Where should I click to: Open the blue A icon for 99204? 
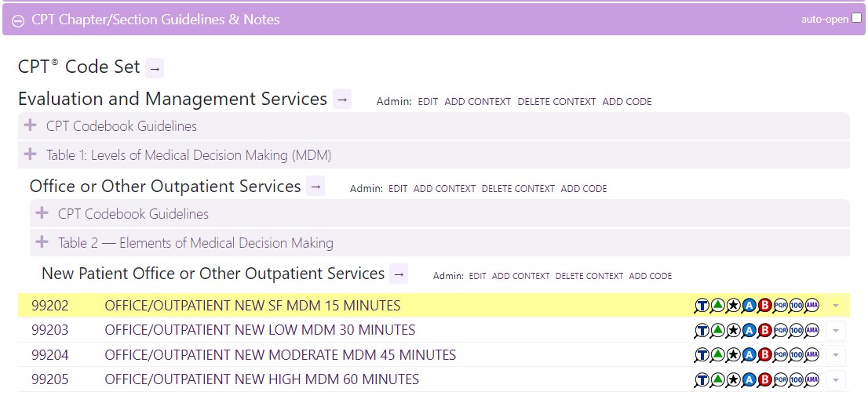tap(749, 354)
